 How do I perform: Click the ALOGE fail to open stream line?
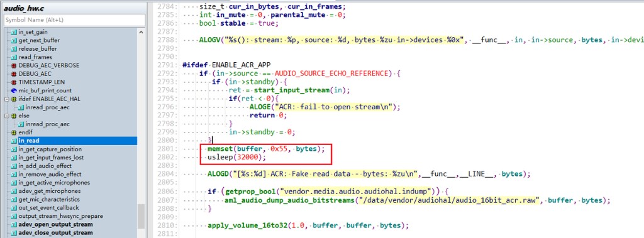coord(325,107)
